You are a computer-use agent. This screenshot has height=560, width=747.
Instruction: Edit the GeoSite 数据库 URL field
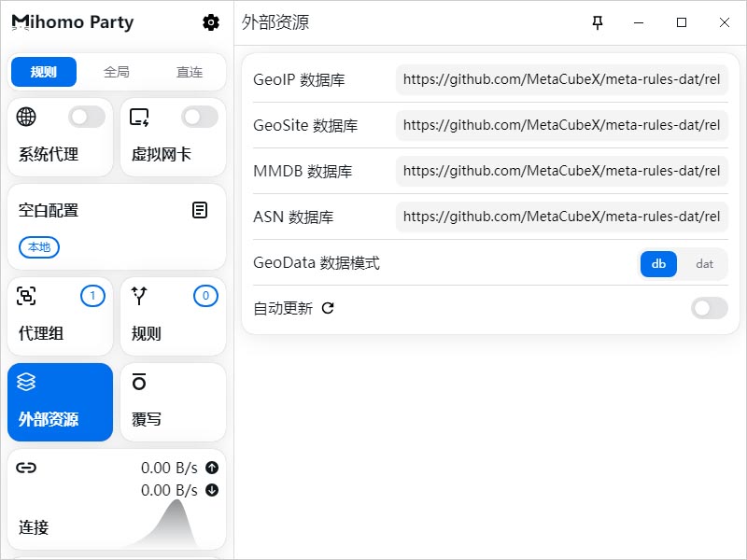pos(562,125)
